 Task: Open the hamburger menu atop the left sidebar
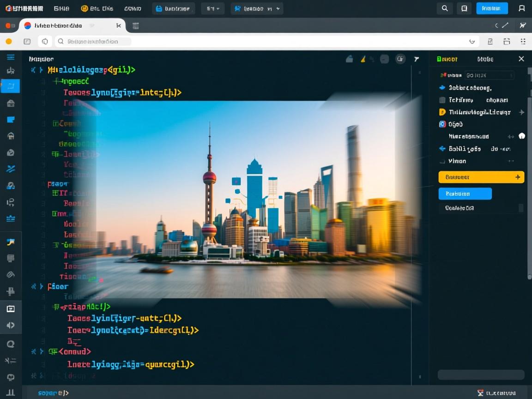pos(11,57)
